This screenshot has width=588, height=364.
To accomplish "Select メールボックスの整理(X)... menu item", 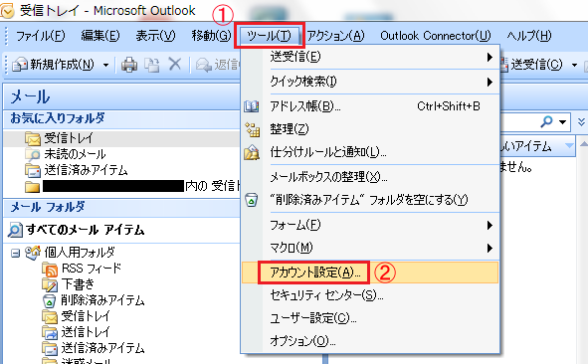I will tap(370, 177).
